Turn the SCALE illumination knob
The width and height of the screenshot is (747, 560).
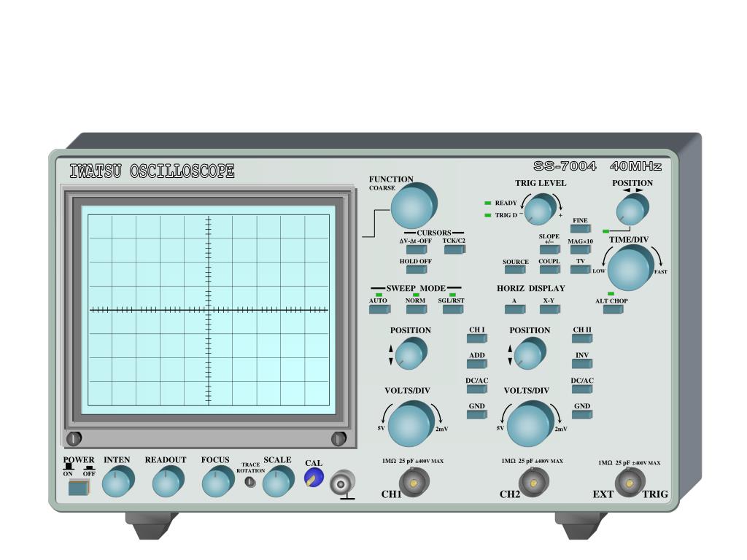[278, 481]
